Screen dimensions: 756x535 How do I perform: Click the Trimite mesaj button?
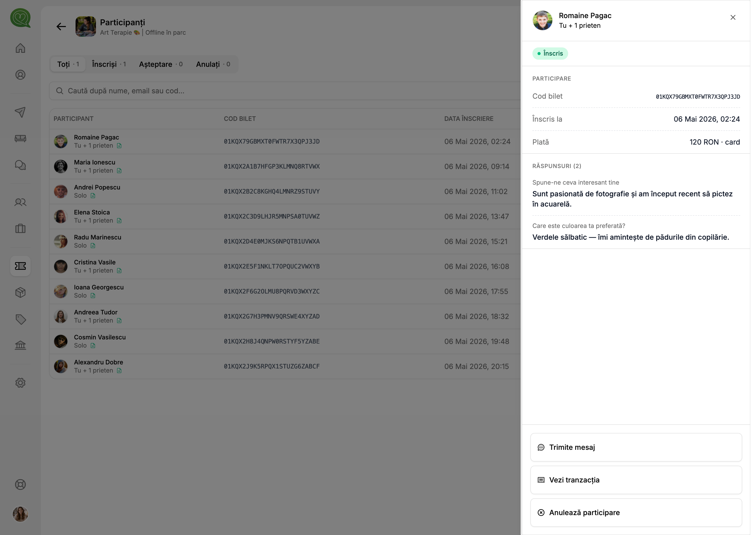[636, 447]
